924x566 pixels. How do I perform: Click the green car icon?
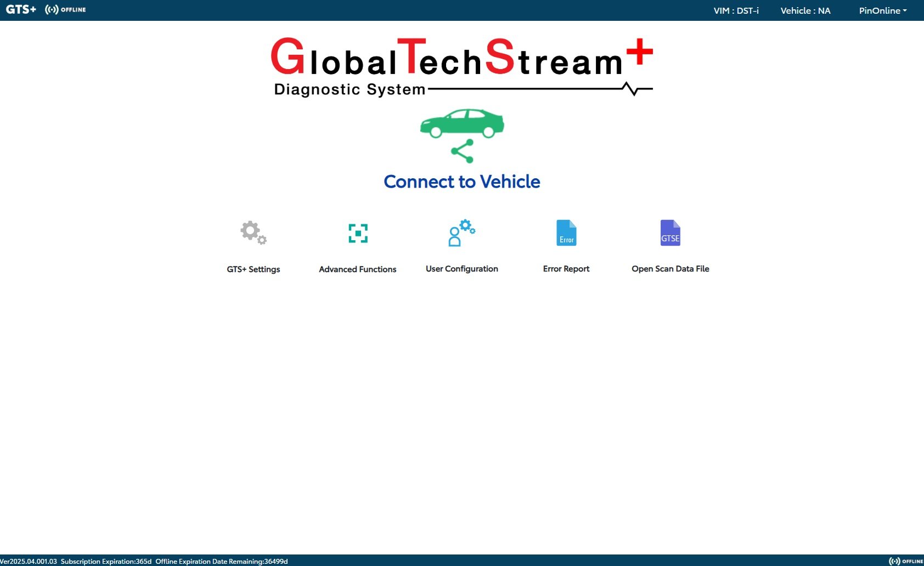click(x=462, y=123)
